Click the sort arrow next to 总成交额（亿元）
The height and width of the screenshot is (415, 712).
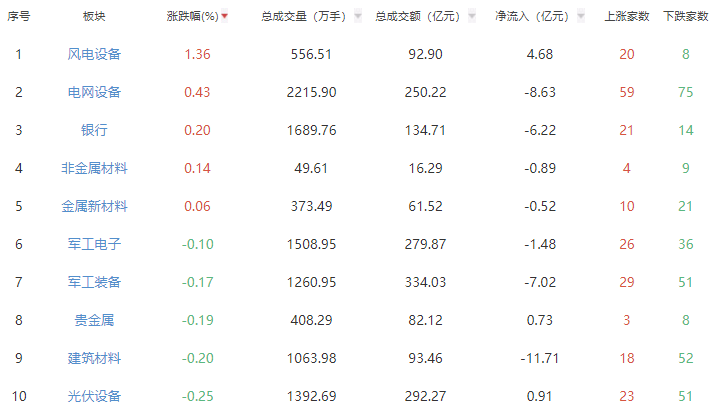471,17
